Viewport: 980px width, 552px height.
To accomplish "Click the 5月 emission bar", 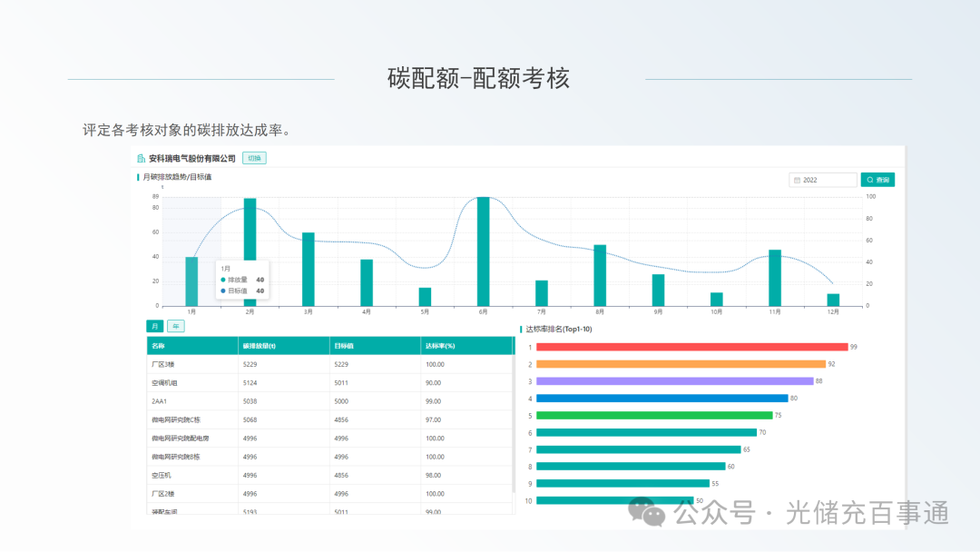I will (425, 297).
